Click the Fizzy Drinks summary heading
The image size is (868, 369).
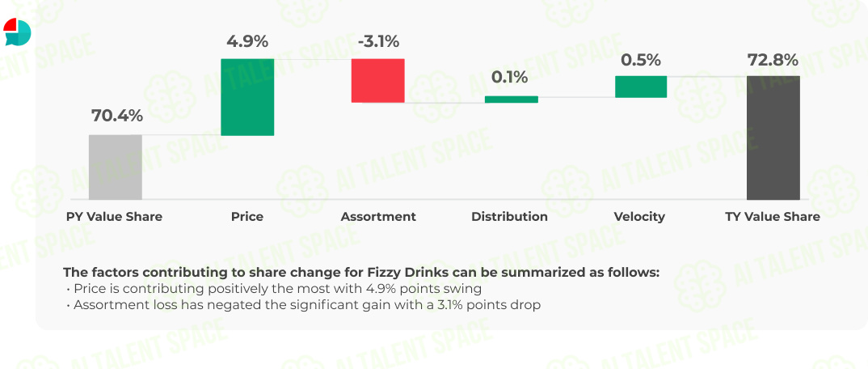point(361,273)
